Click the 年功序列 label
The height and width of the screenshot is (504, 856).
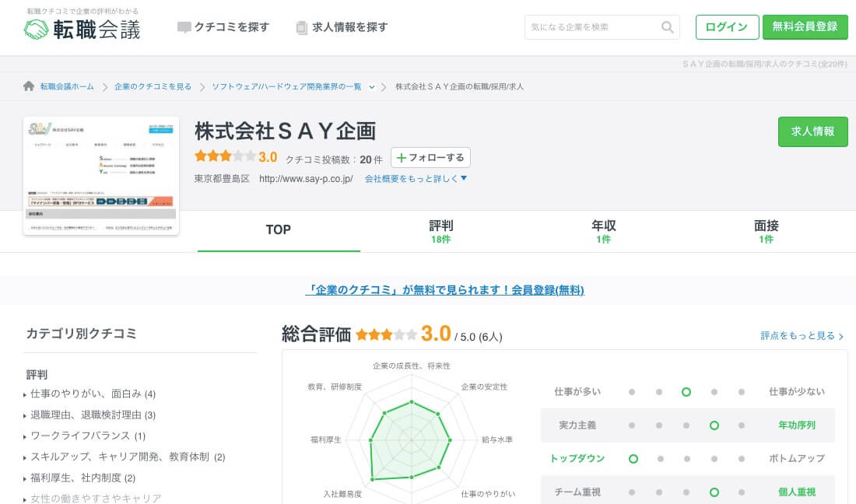point(797,425)
